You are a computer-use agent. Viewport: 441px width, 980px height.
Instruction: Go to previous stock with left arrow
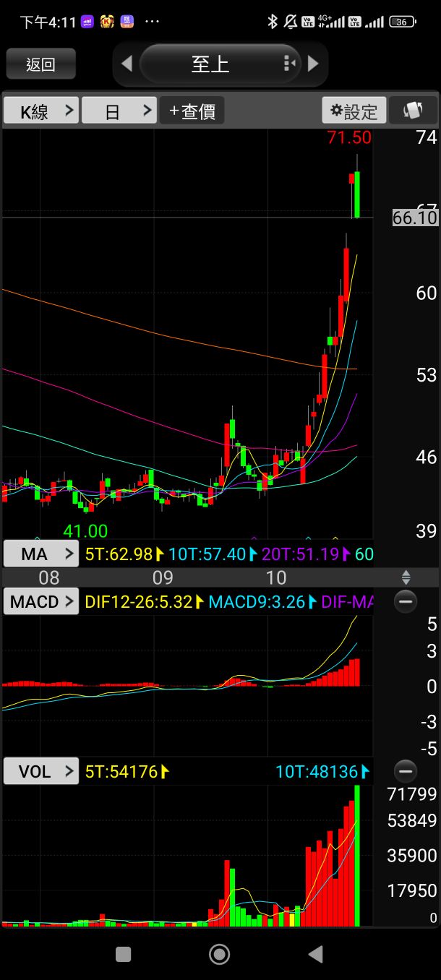[127, 64]
